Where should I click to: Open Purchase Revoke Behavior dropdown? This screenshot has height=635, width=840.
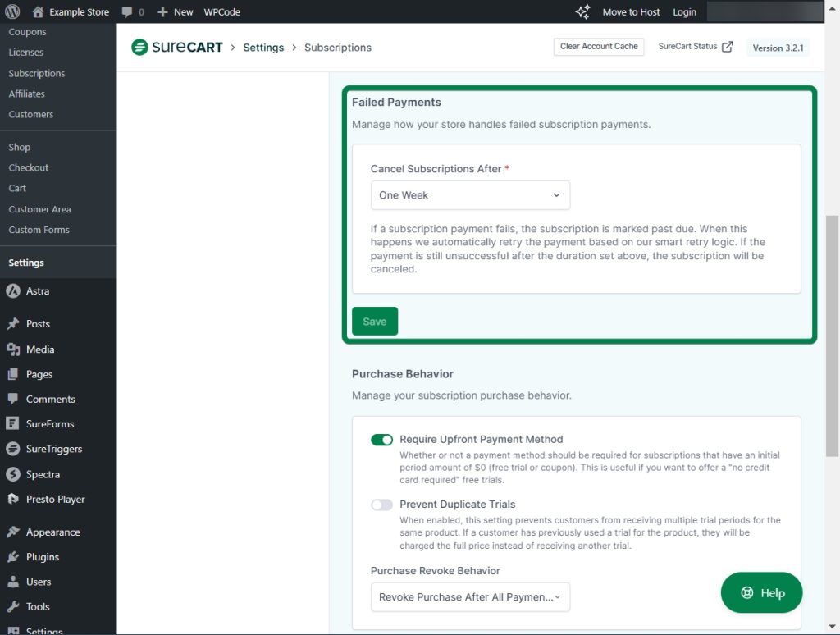pos(470,597)
